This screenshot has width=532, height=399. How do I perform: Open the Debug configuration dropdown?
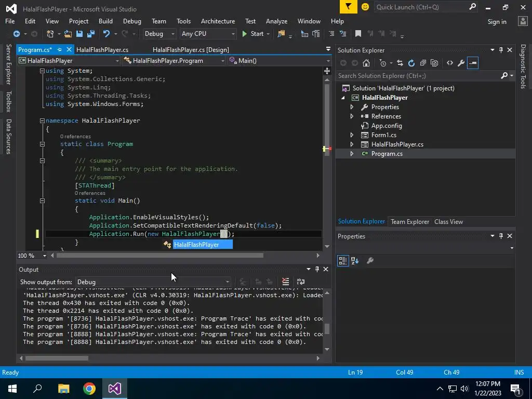tap(159, 34)
